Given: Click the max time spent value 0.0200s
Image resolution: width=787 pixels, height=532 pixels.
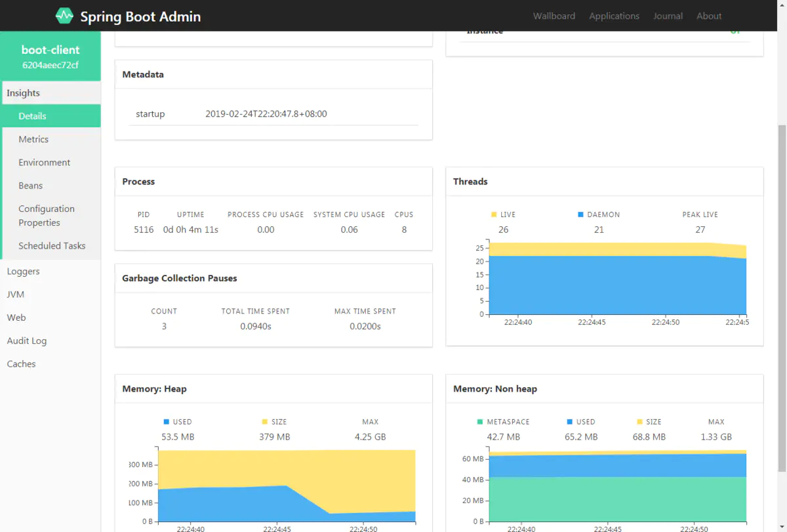Looking at the screenshot, I should point(365,326).
